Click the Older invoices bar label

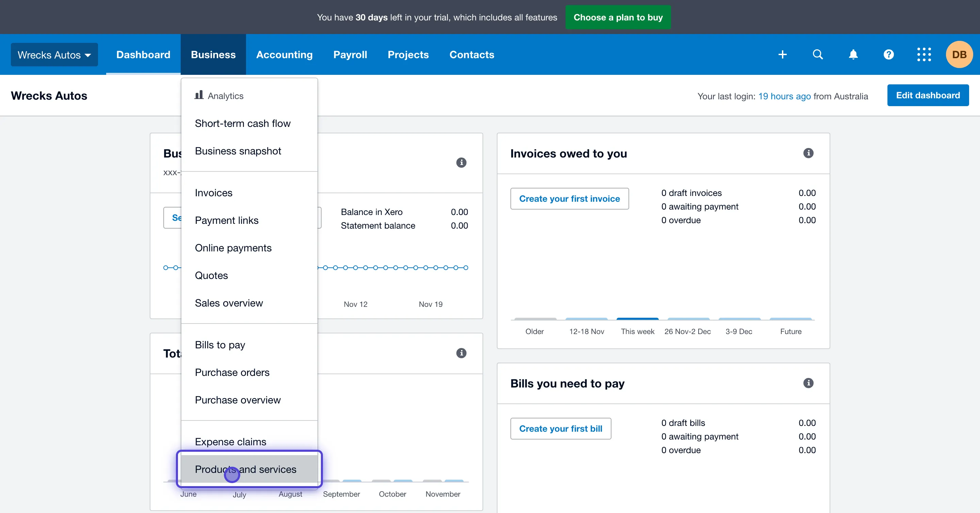point(534,331)
